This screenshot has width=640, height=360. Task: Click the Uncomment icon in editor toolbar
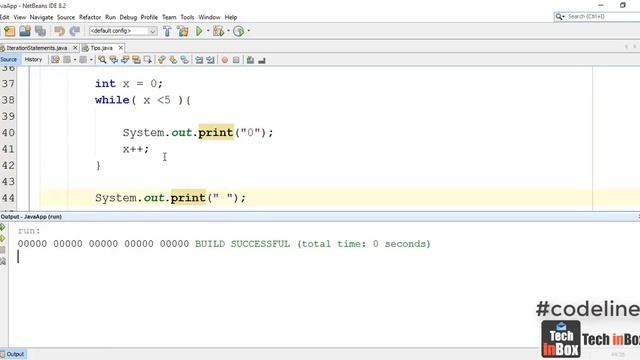point(262,60)
